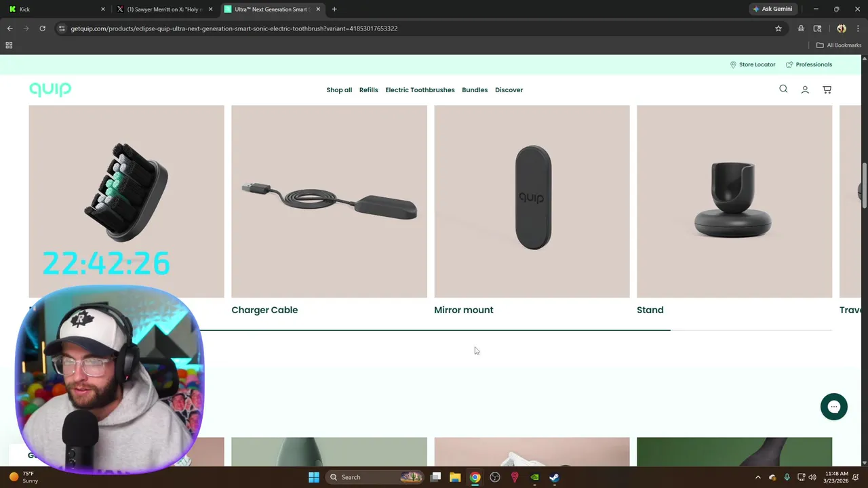Open the Store Locator link

click(x=753, y=64)
